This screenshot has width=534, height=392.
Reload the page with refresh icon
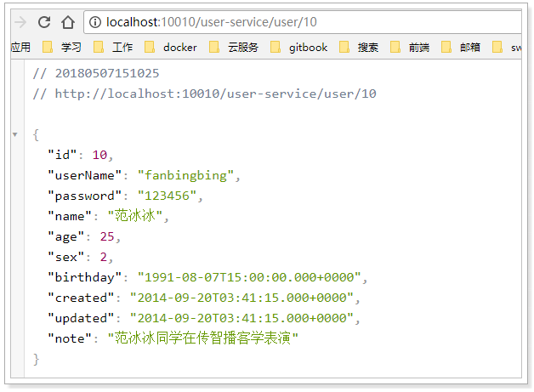pyautogui.click(x=44, y=22)
